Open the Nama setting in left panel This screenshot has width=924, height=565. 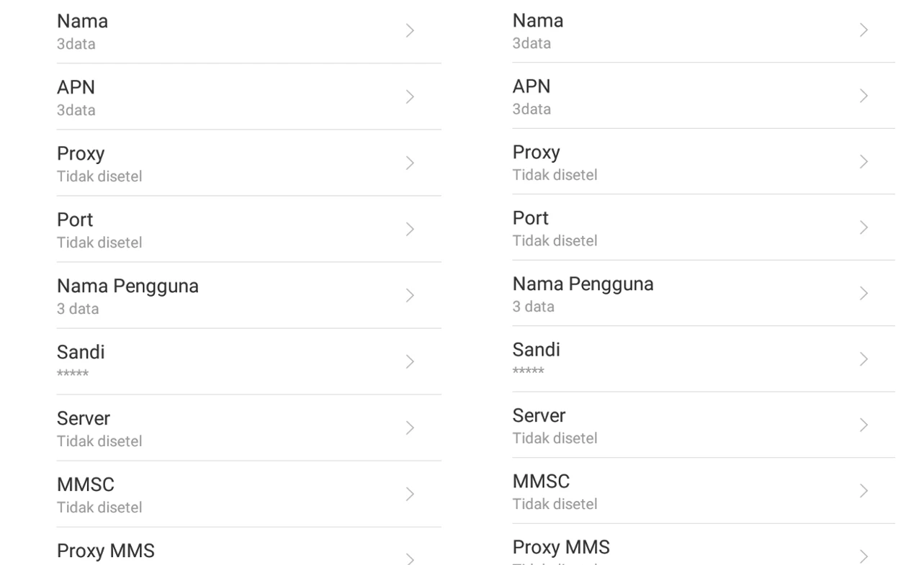[248, 31]
